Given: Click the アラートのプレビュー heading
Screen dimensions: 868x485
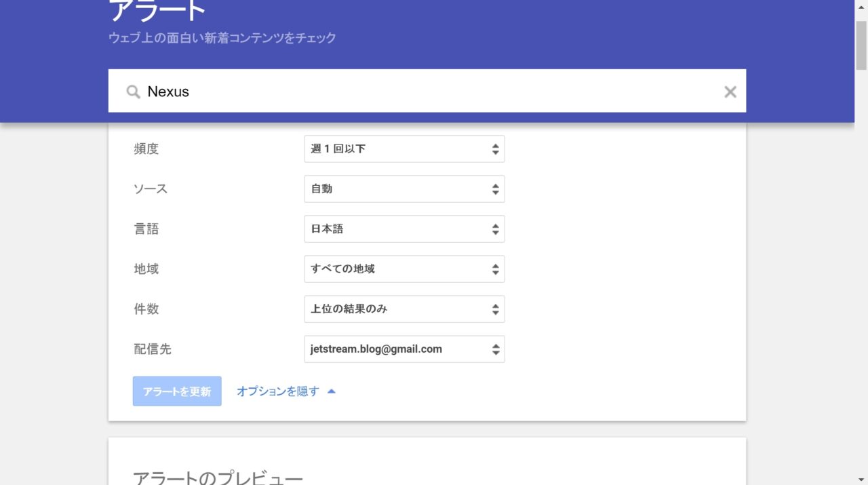Looking at the screenshot, I should (x=218, y=478).
